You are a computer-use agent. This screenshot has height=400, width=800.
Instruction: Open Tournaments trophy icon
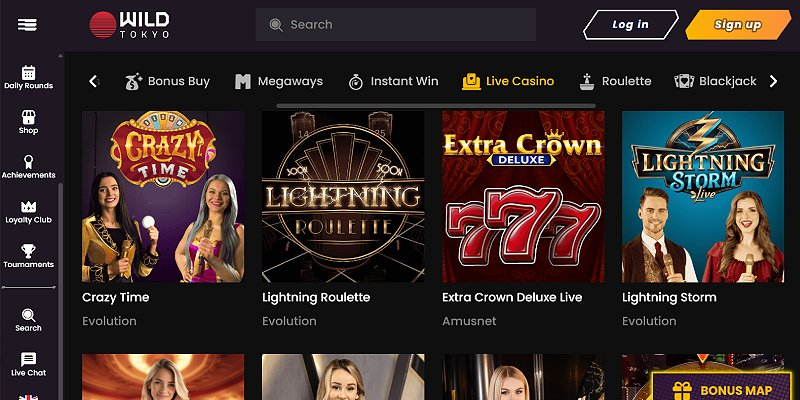point(29,251)
